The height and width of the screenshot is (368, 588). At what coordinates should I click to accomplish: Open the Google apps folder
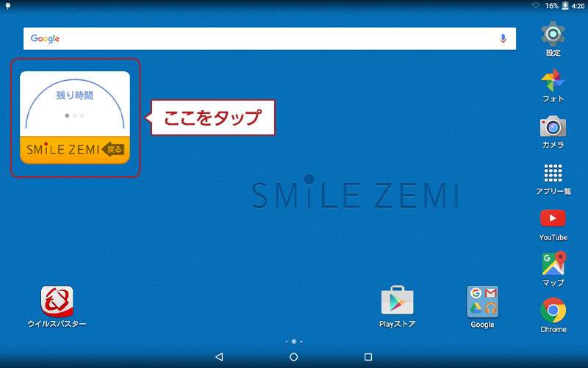(482, 307)
